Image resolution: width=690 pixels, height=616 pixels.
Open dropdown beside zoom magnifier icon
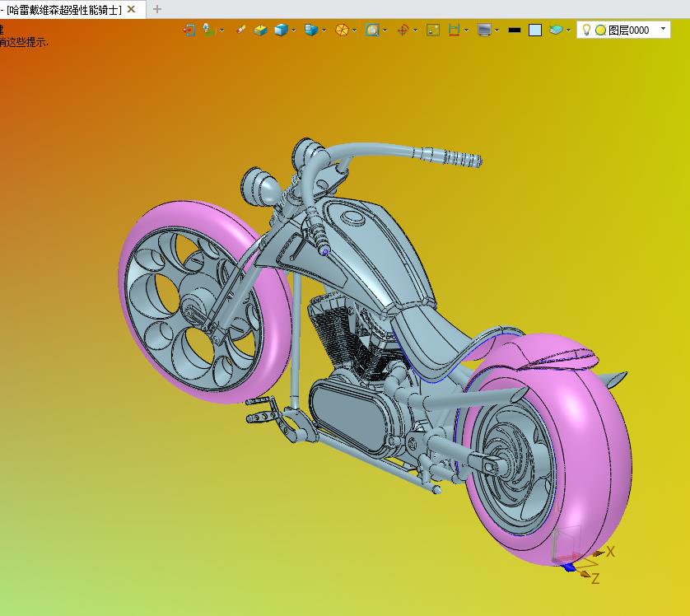tap(385, 30)
